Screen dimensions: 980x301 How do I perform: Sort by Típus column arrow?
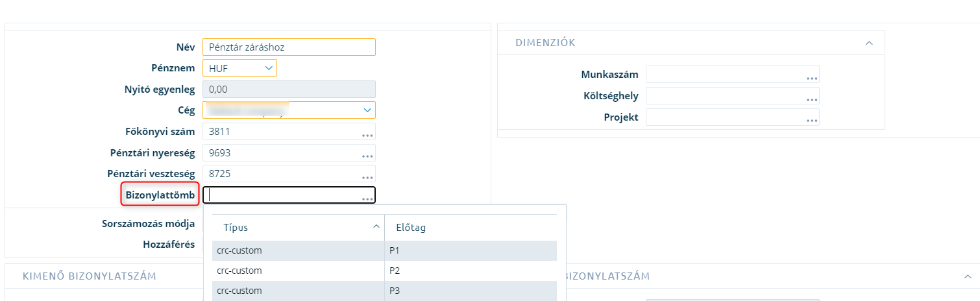(x=376, y=227)
